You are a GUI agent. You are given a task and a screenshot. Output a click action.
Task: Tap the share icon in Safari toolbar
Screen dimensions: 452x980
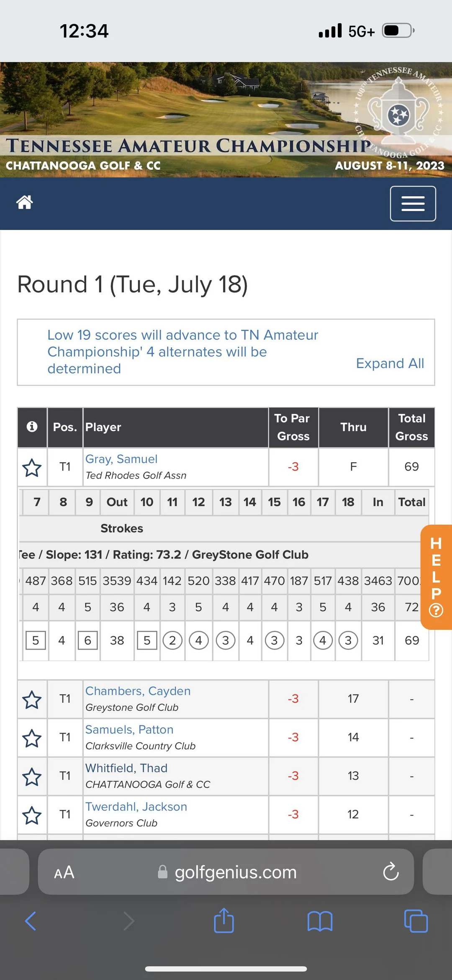[224, 921]
